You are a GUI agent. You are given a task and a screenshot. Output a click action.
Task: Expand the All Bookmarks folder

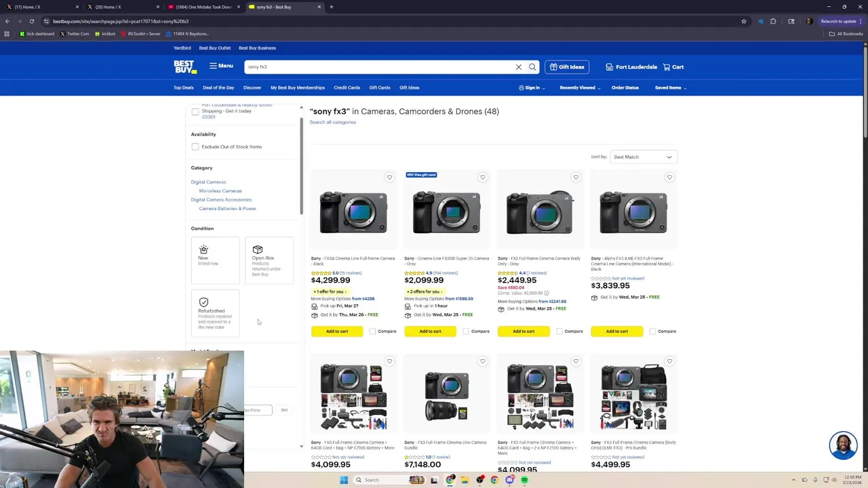point(846,34)
